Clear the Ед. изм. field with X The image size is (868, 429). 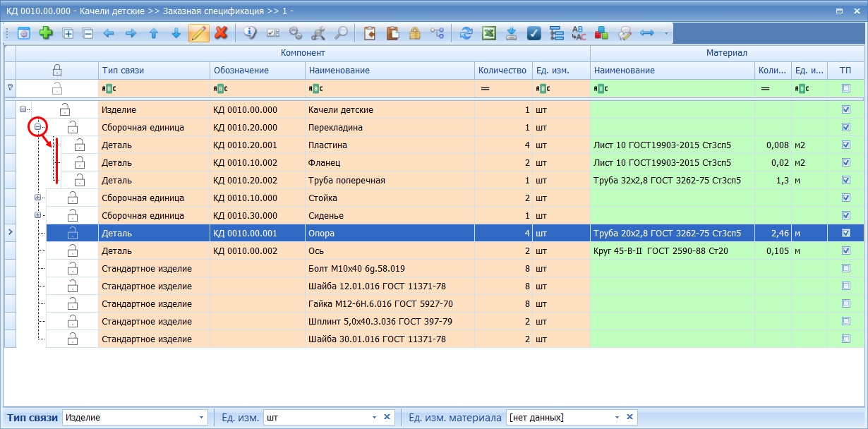click(387, 417)
